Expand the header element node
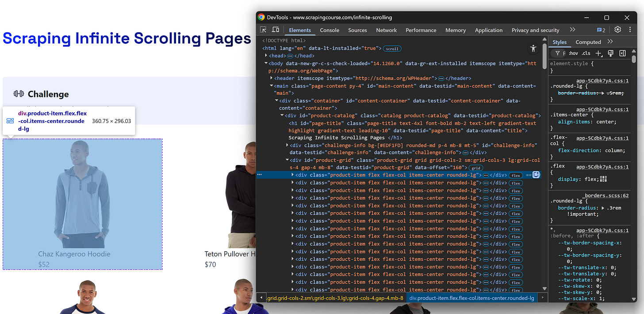 click(271, 78)
